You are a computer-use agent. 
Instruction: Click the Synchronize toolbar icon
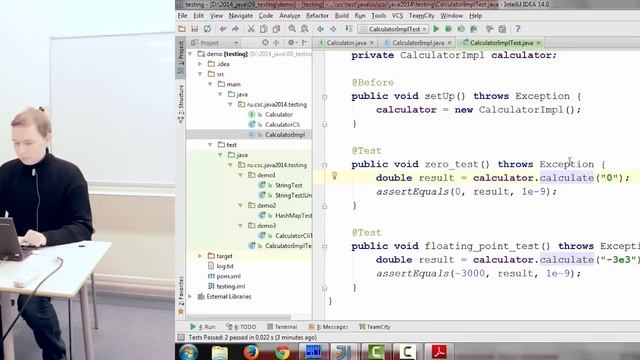tap(207, 29)
